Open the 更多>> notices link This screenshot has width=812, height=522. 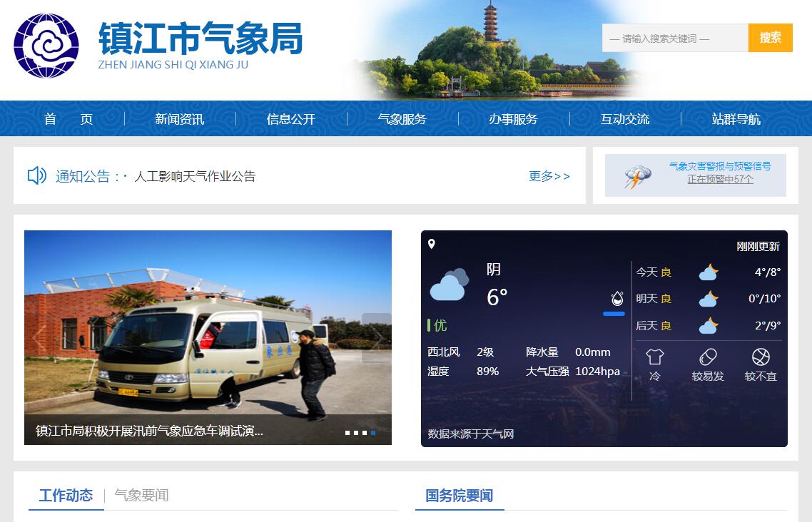click(x=549, y=176)
